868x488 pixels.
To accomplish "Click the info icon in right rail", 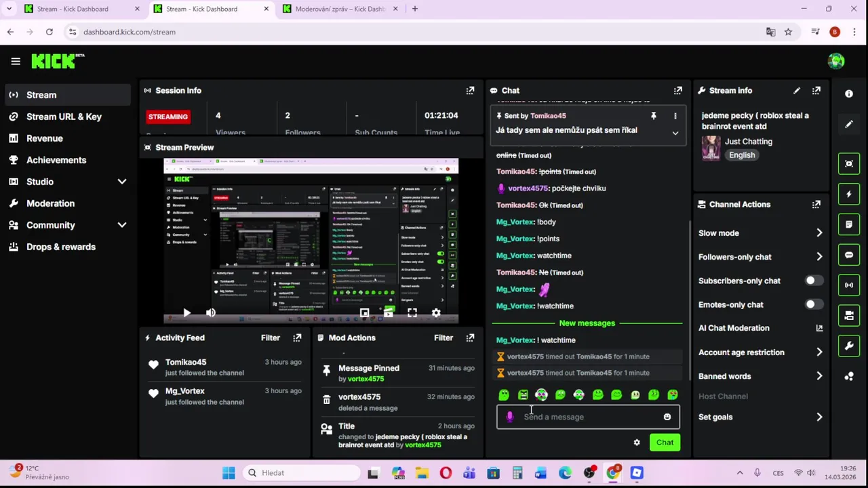I will tap(849, 94).
